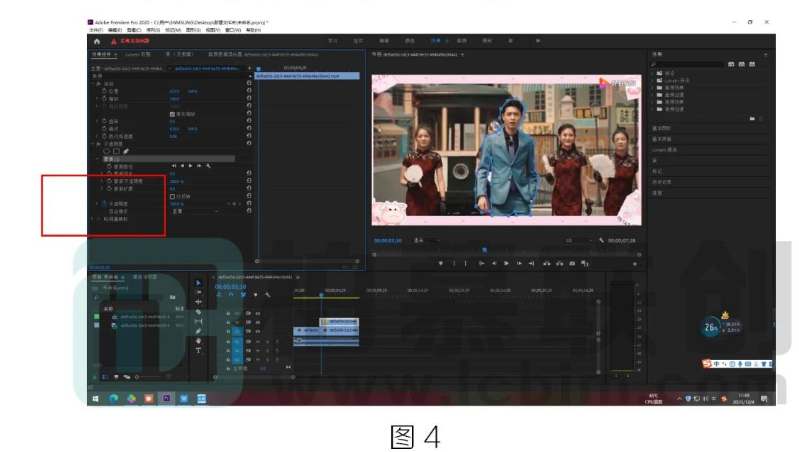Pick the Pen tool in tools panel
Viewport: 799px width, 452px height.
tap(198, 330)
